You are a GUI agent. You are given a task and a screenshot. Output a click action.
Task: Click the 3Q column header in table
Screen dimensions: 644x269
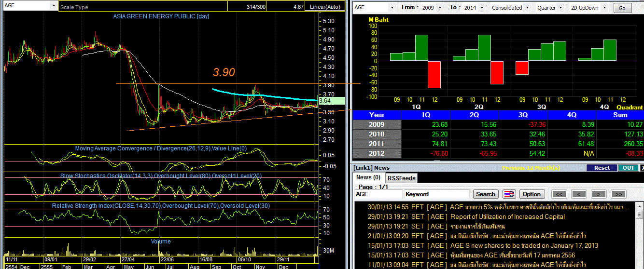[523, 115]
